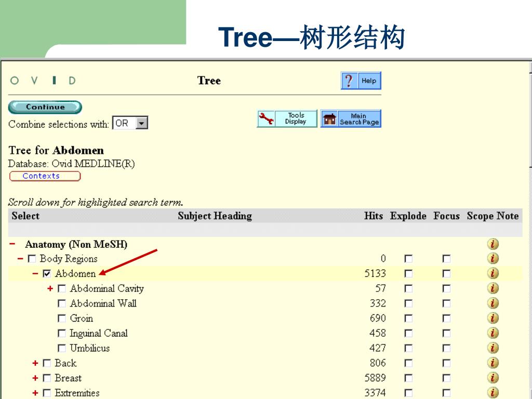Click the Abdomen subject heading
Screen dimensions: 532x399
(x=75, y=273)
